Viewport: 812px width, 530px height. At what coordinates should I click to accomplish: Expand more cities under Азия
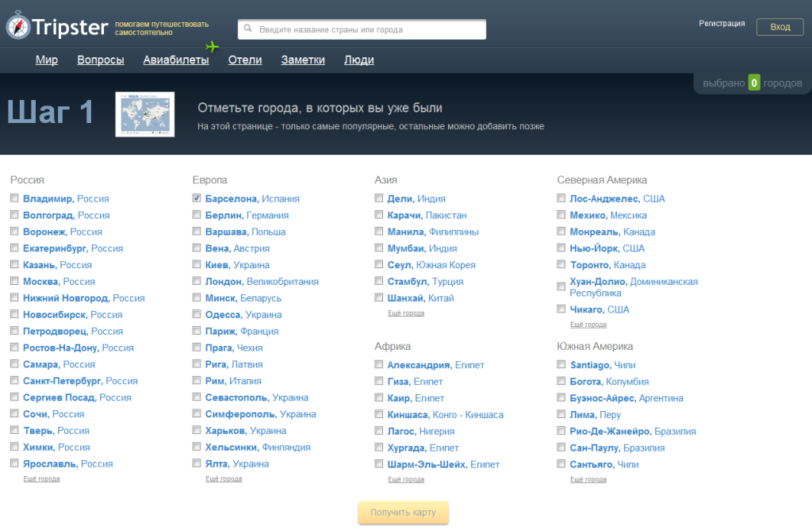point(406,313)
